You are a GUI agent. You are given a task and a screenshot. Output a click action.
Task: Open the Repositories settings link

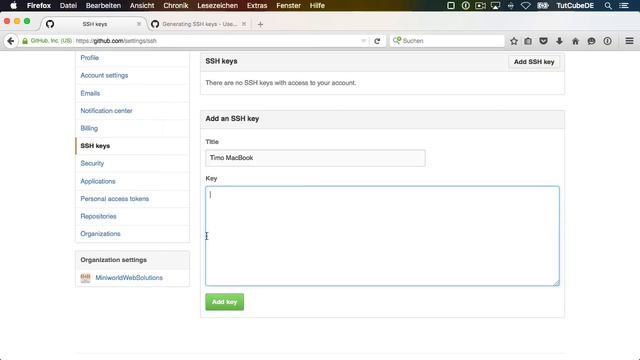(98, 216)
